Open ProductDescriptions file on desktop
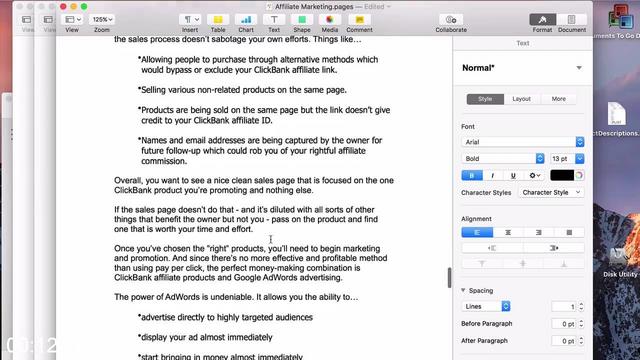Image resolution: width=640 pixels, height=360 pixels. (x=616, y=118)
